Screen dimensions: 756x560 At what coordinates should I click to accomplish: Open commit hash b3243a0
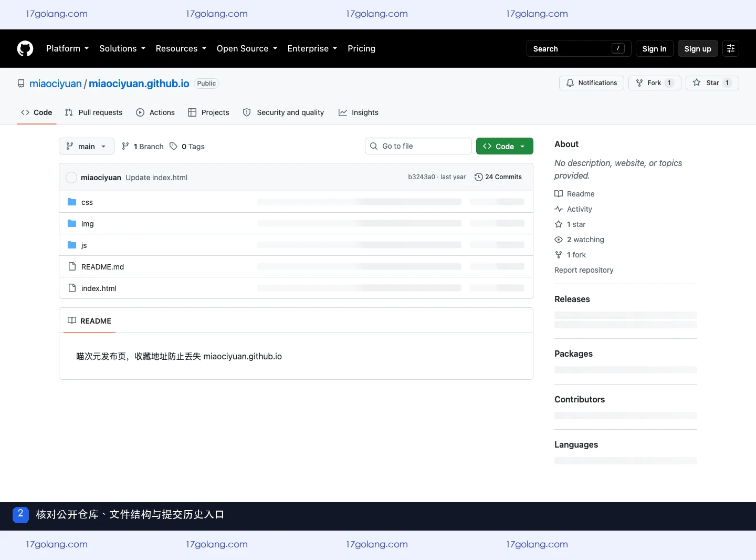click(x=422, y=177)
